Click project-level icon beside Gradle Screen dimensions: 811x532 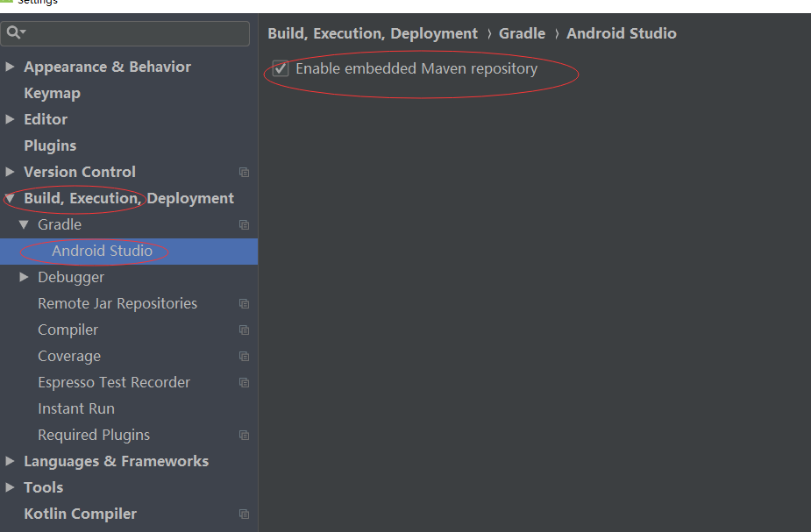click(x=244, y=225)
